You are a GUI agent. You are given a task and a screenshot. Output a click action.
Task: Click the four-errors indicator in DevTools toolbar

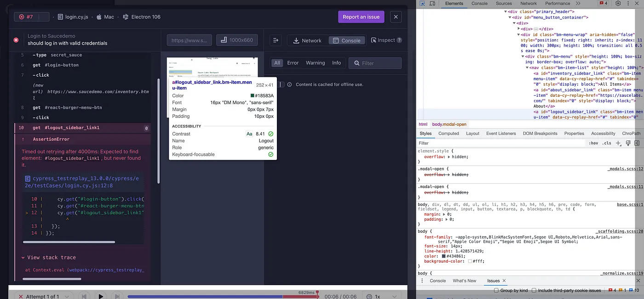(x=603, y=3)
